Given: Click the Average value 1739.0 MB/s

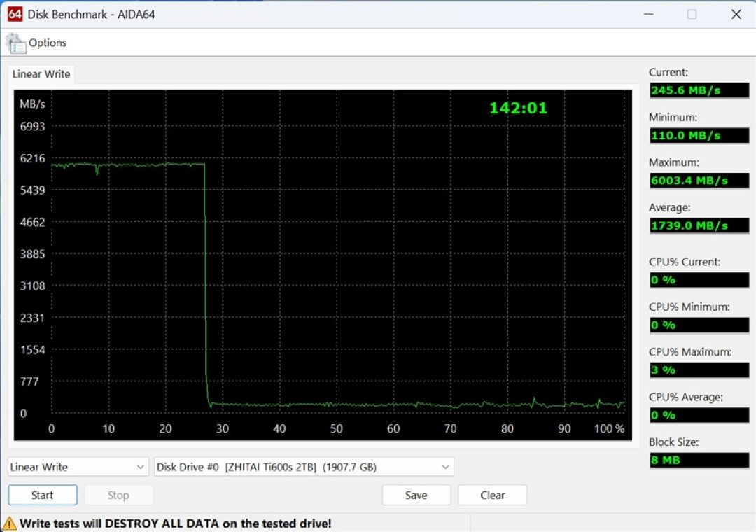Looking at the screenshot, I should [699, 225].
